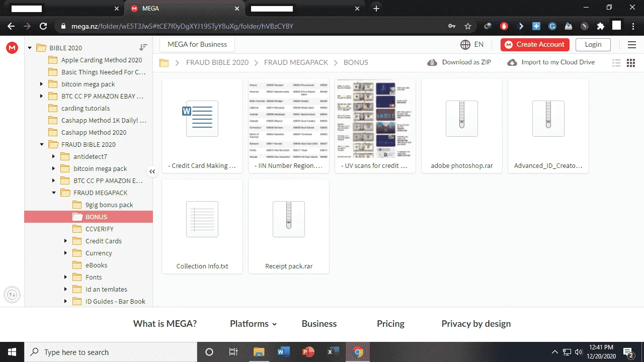Image resolution: width=644 pixels, height=362 pixels.
Task: Select the IIN Number Region file thumbnail
Action: (289, 126)
